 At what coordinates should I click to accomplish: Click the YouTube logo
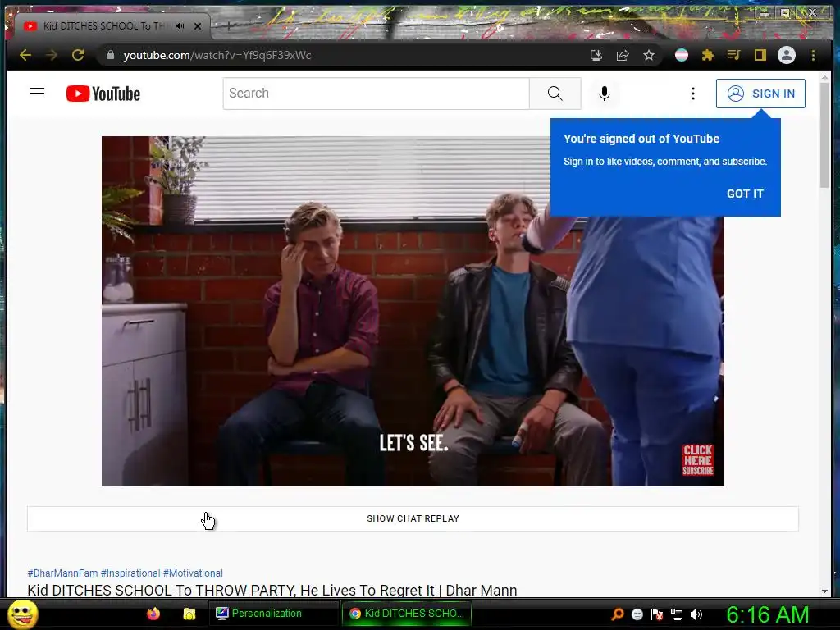pyautogui.click(x=103, y=94)
